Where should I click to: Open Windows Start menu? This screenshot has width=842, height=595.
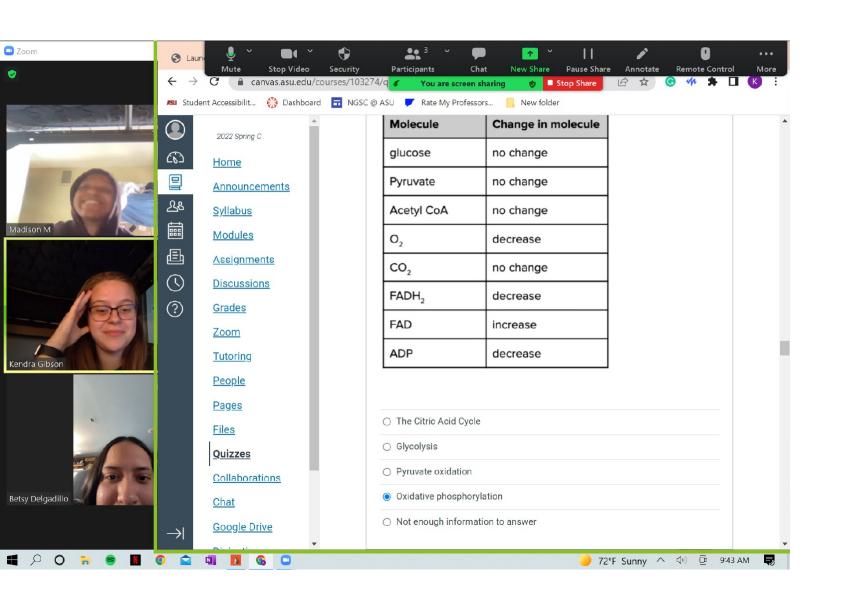(12, 560)
